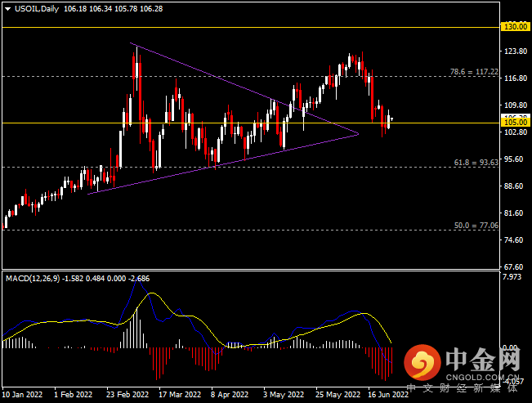Select the 130.00 yellow price label
532x403 pixels.
point(516,27)
